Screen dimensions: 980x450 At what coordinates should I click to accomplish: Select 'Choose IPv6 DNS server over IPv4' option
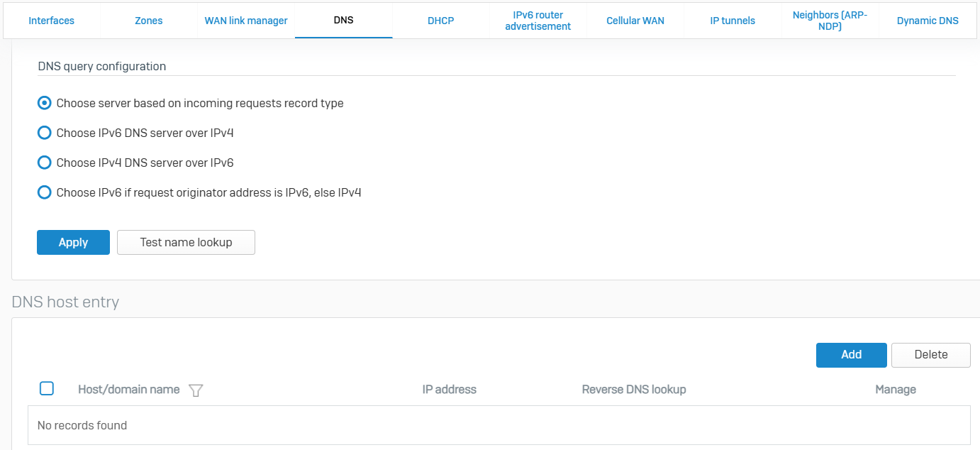(44, 133)
